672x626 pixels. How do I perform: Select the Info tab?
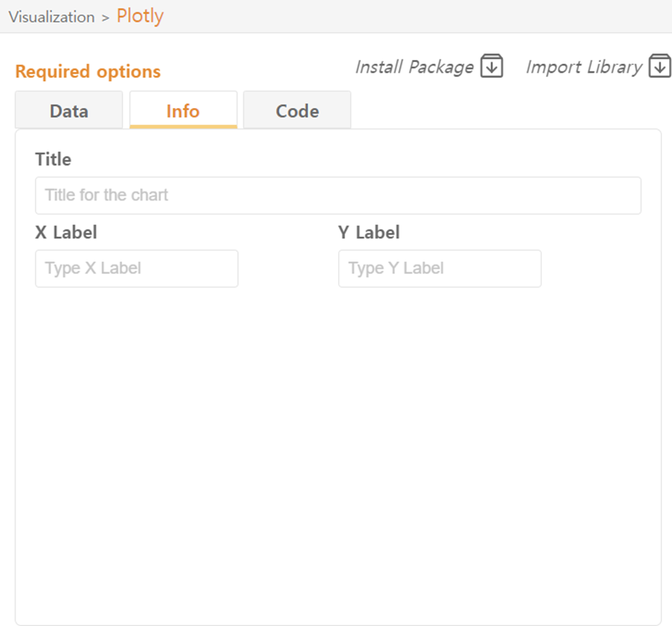click(x=183, y=111)
